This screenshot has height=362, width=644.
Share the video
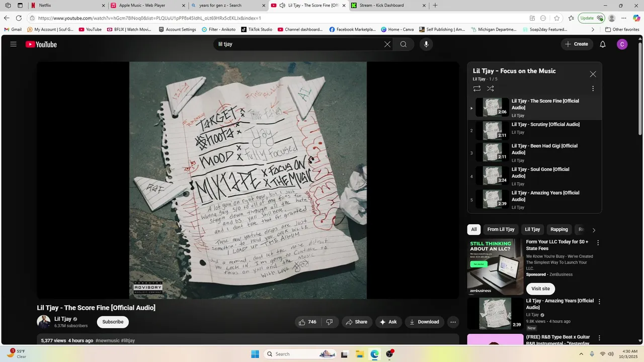pyautogui.click(x=357, y=322)
